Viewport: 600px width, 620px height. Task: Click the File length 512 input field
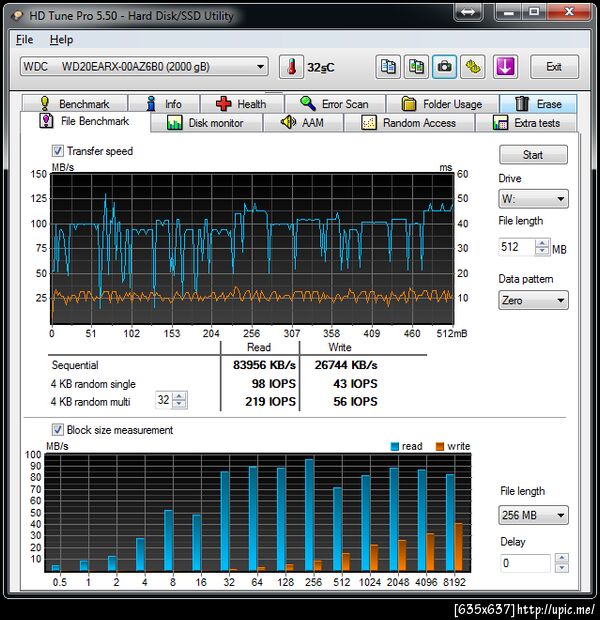pos(517,247)
